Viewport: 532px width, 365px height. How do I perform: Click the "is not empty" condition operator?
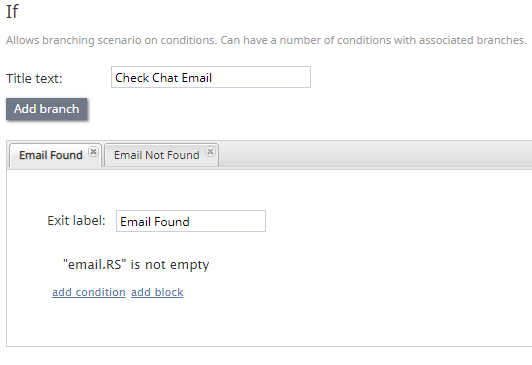[170, 265]
